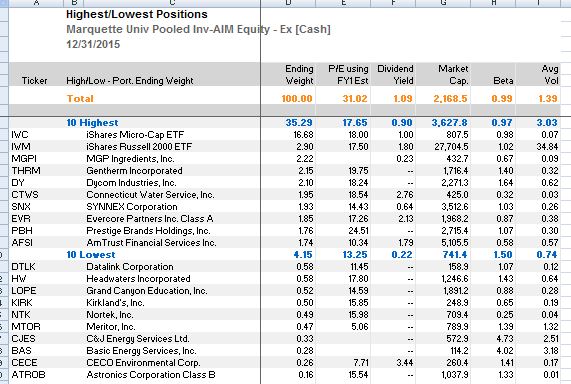The image size is (571, 384).
Task: Click ticker cell MTOR
Action: coord(26,327)
